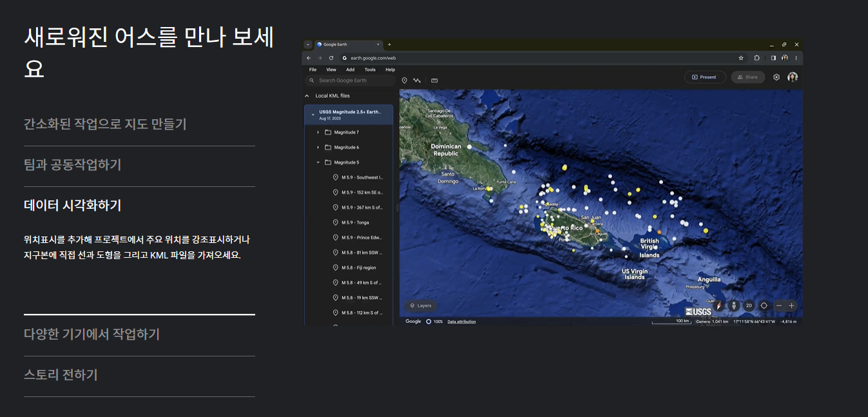
Task: Zoom in with the plus button
Action: 792,305
